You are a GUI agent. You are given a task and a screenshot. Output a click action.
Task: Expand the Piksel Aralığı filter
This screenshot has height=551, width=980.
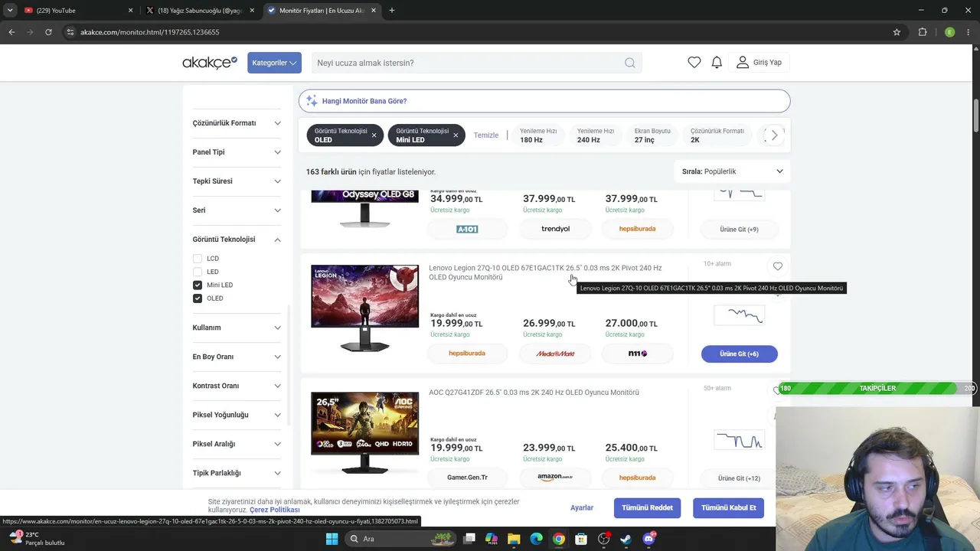click(x=237, y=444)
